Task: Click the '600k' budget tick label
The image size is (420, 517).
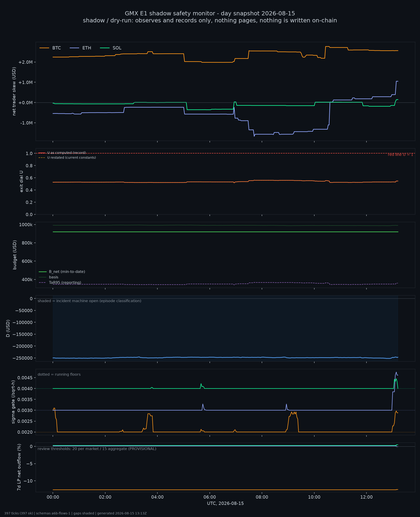Action: (x=27, y=261)
